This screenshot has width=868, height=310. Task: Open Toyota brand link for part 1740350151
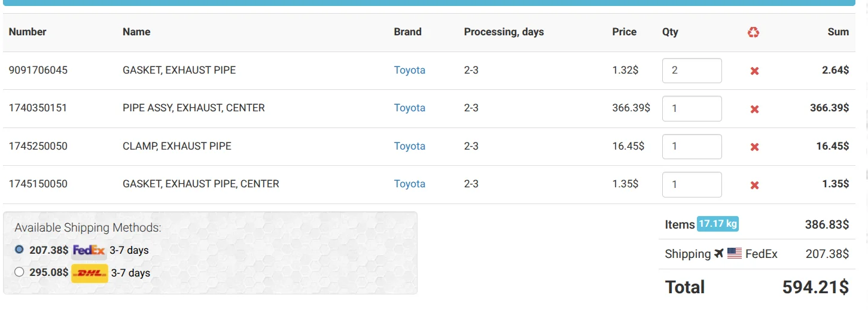(409, 108)
